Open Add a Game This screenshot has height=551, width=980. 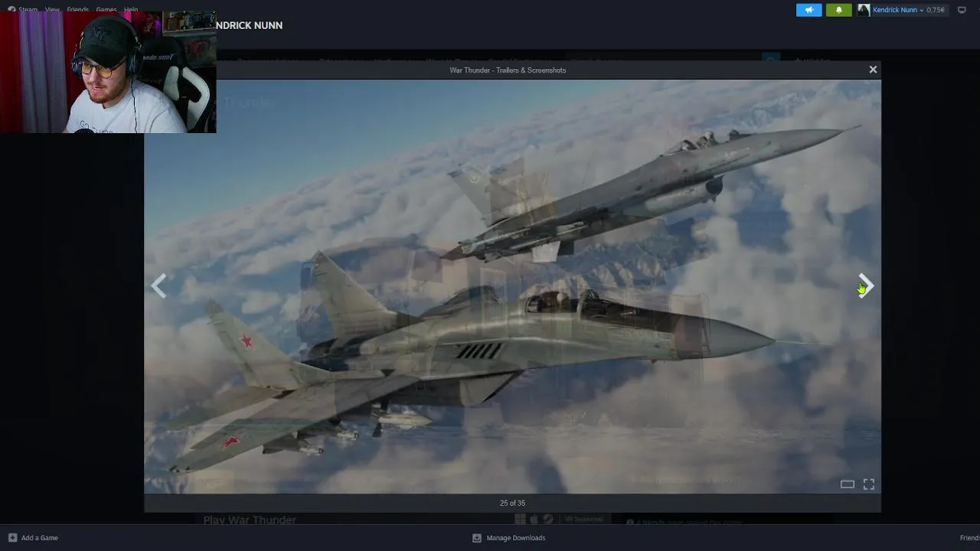click(x=34, y=538)
